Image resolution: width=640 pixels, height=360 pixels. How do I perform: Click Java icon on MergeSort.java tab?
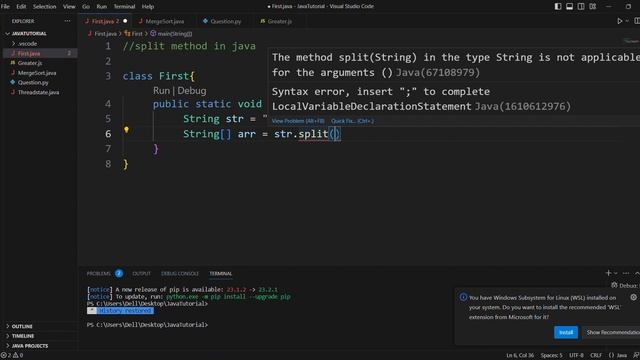pos(140,21)
